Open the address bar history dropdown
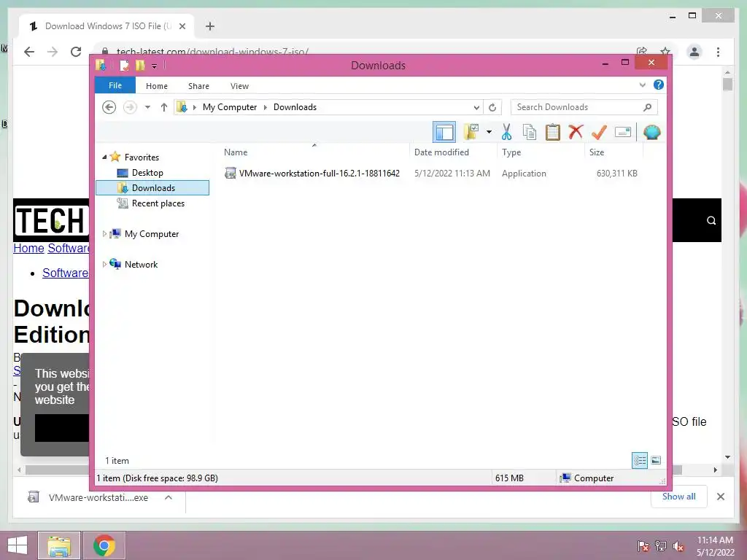The width and height of the screenshot is (747, 560). coord(476,107)
